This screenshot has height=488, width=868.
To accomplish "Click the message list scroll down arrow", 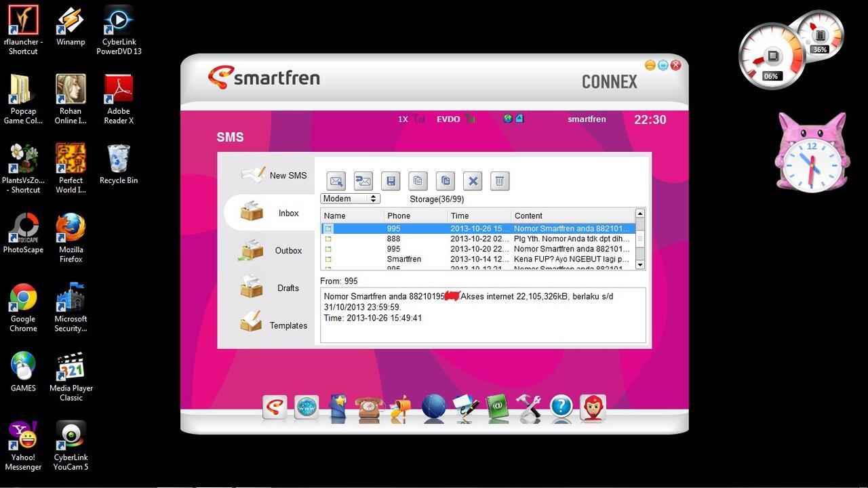I will click(x=639, y=265).
